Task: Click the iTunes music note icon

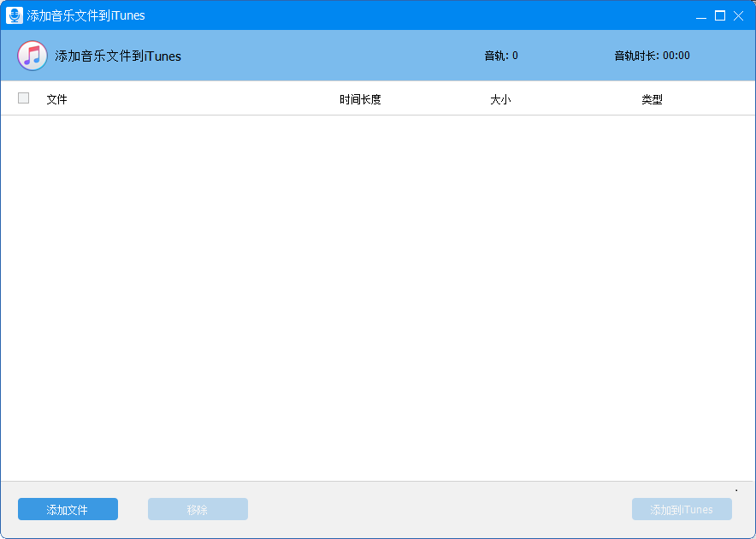Action: click(x=32, y=56)
